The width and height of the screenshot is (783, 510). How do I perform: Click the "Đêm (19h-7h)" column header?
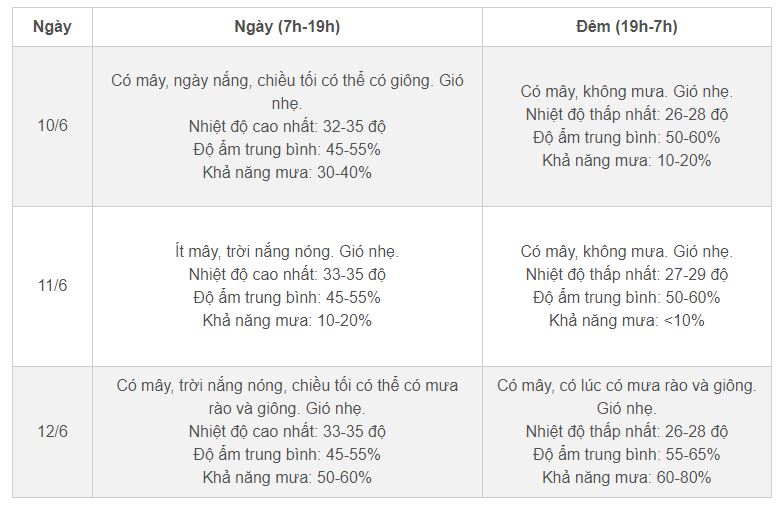(x=626, y=27)
